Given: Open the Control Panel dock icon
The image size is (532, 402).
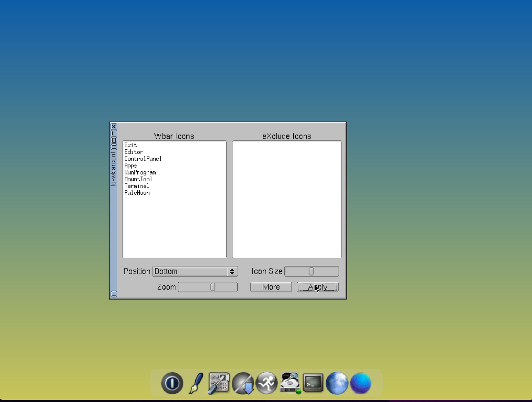Looking at the screenshot, I should 219,383.
